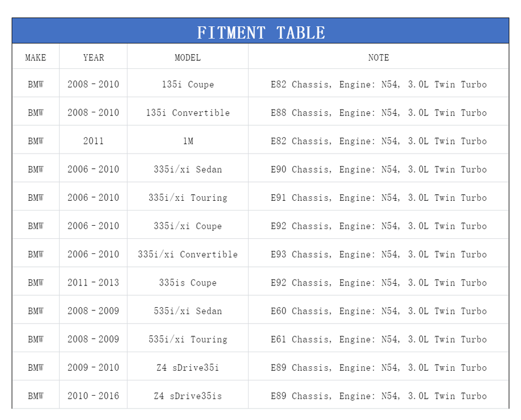The image size is (521, 420).
Task: Click the E61 Chassis note cell
Action: coord(378,339)
